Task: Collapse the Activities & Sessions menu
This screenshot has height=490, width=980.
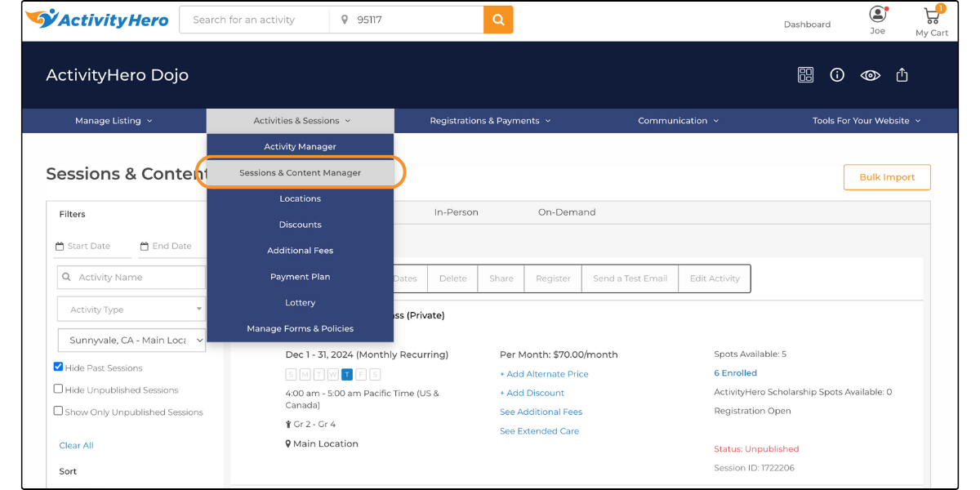Action: (x=301, y=121)
